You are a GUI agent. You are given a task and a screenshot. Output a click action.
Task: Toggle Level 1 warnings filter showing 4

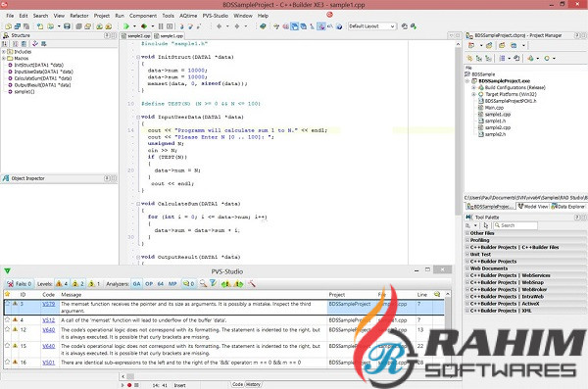point(62,284)
